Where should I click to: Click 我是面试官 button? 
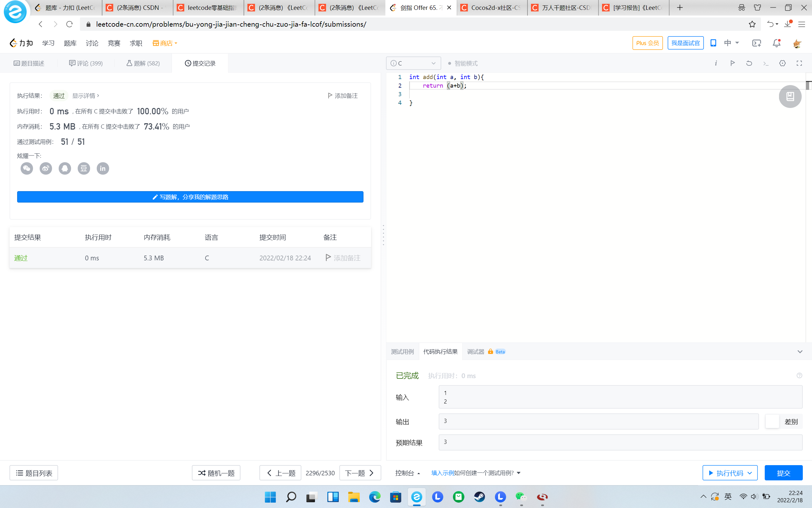tap(685, 43)
